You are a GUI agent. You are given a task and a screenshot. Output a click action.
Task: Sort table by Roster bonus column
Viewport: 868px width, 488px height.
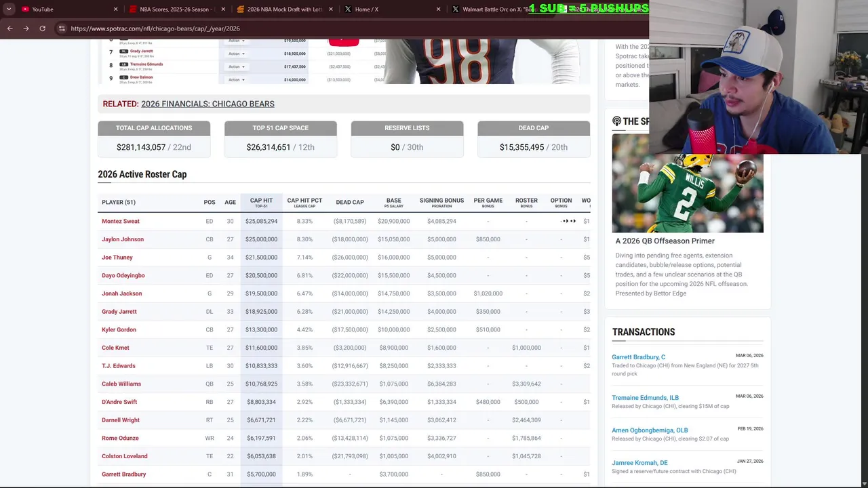click(526, 202)
